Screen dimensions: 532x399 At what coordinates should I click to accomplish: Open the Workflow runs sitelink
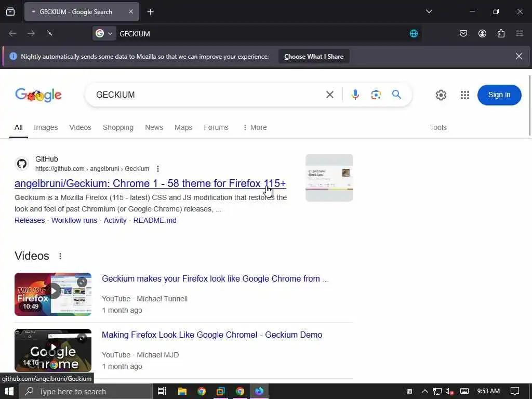pyautogui.click(x=74, y=220)
